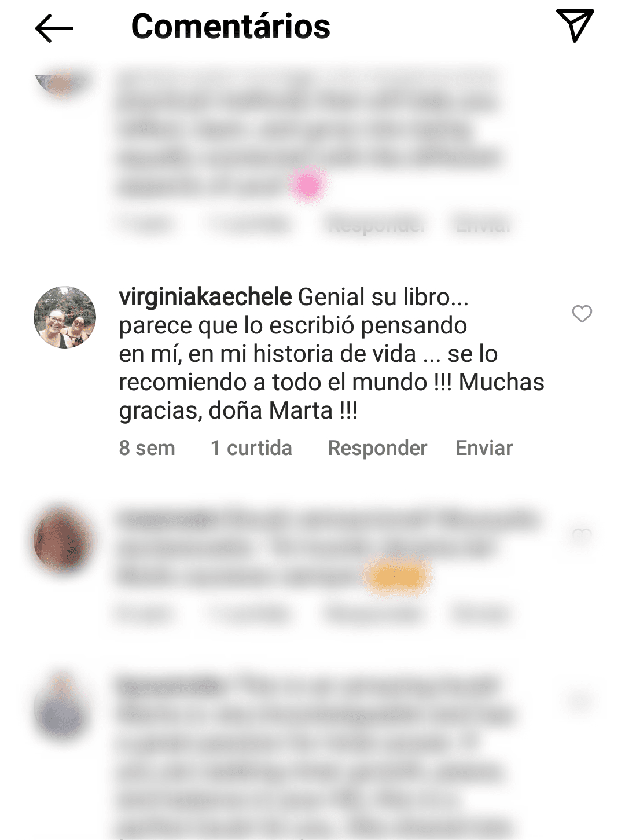The width and height of the screenshot is (625, 840).
Task: Open the blurred grey avatar of last comment
Action: (x=61, y=705)
